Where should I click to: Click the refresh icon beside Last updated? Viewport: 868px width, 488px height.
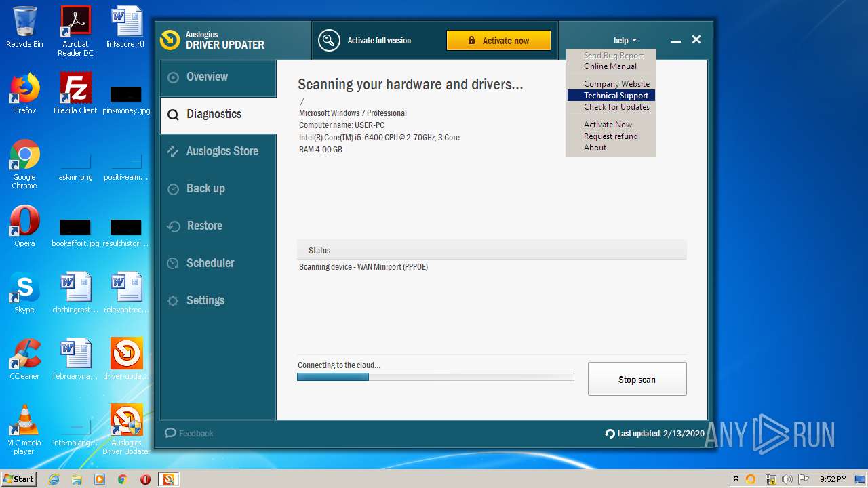(x=610, y=434)
